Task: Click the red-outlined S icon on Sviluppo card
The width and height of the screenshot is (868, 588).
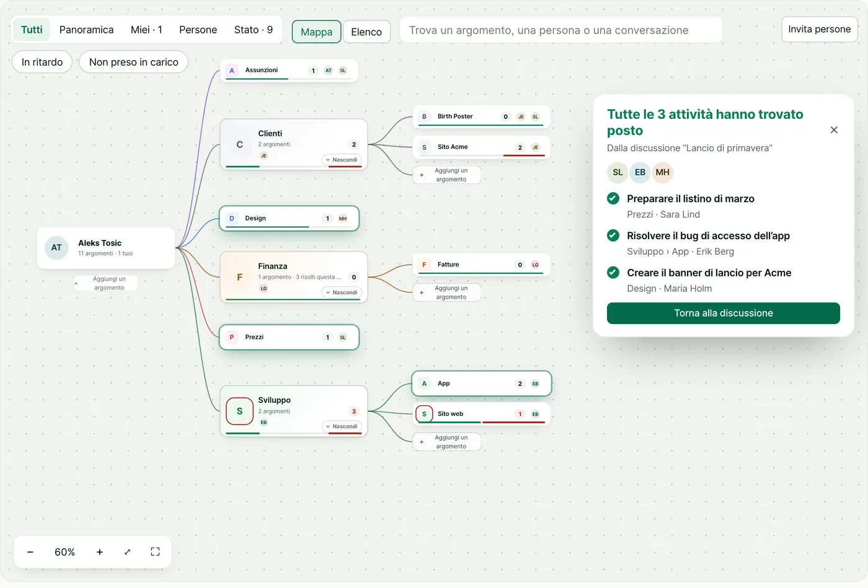Action: tap(239, 411)
